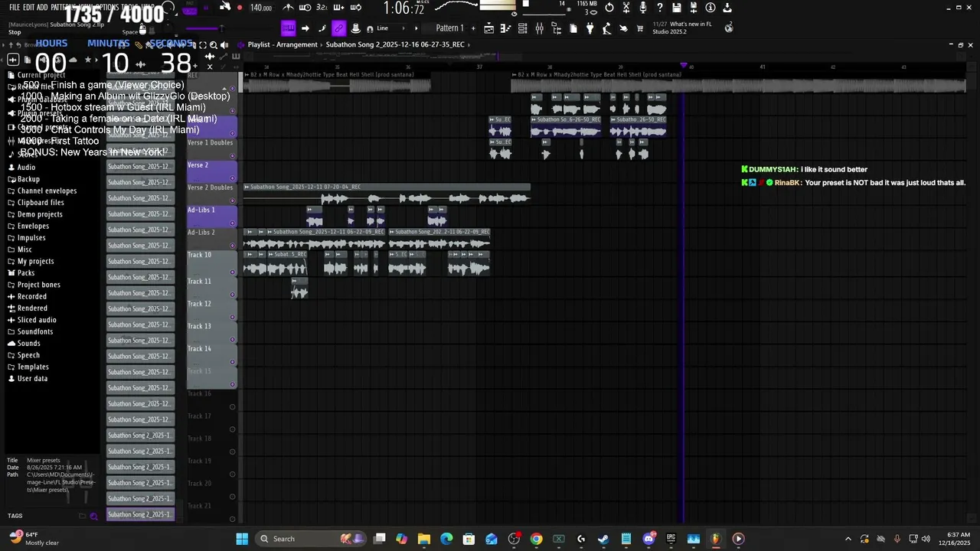980x551 pixels.
Task: Toggle the metronome icon
Action: [288, 8]
